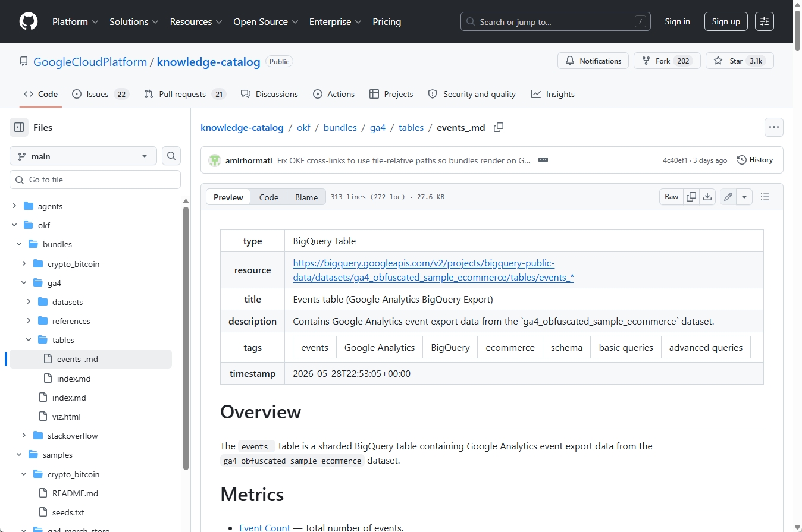Collapse the bundles folder
The width and height of the screenshot is (802, 532).
click(19, 244)
